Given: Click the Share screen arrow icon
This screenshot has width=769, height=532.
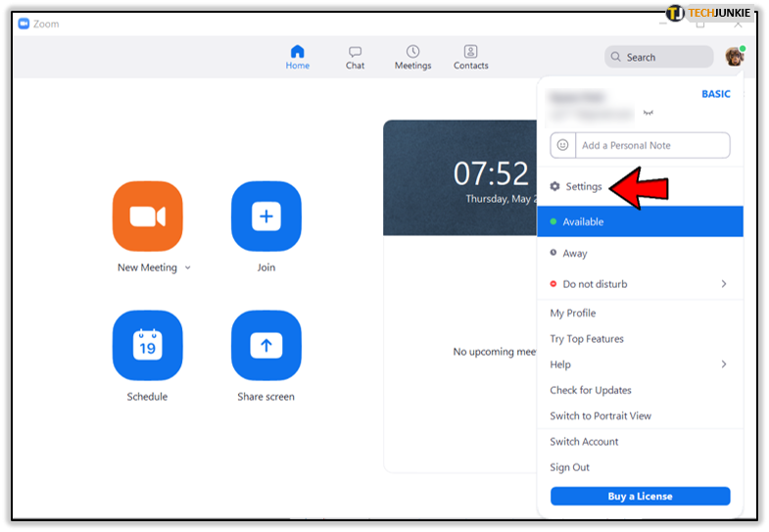Looking at the screenshot, I should click(x=265, y=345).
